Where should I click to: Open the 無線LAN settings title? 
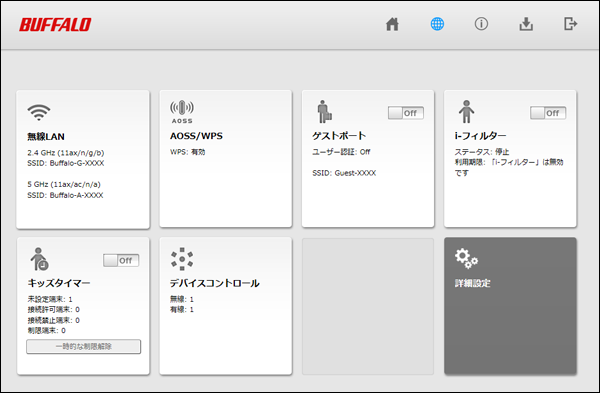coord(46,137)
